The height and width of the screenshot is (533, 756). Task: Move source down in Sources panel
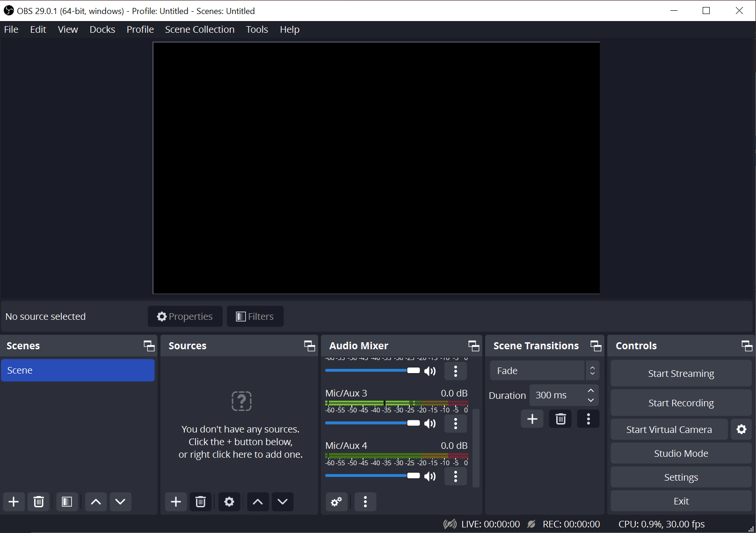283,502
